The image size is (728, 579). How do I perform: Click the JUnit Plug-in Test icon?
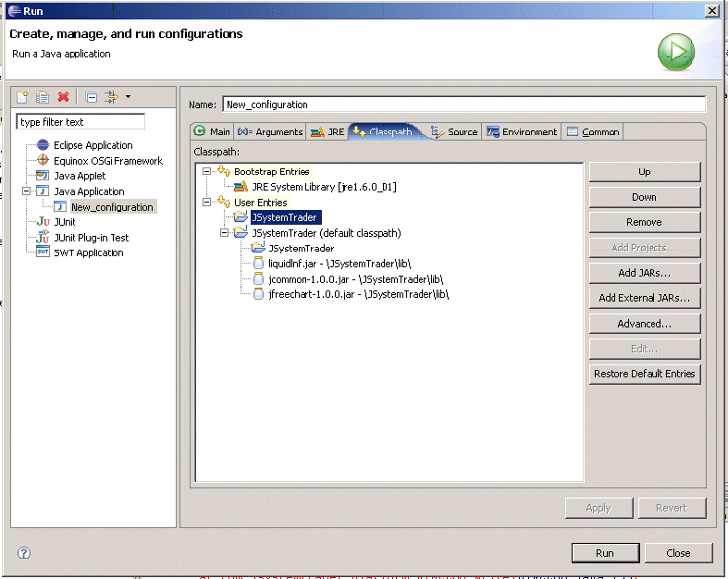pos(43,237)
